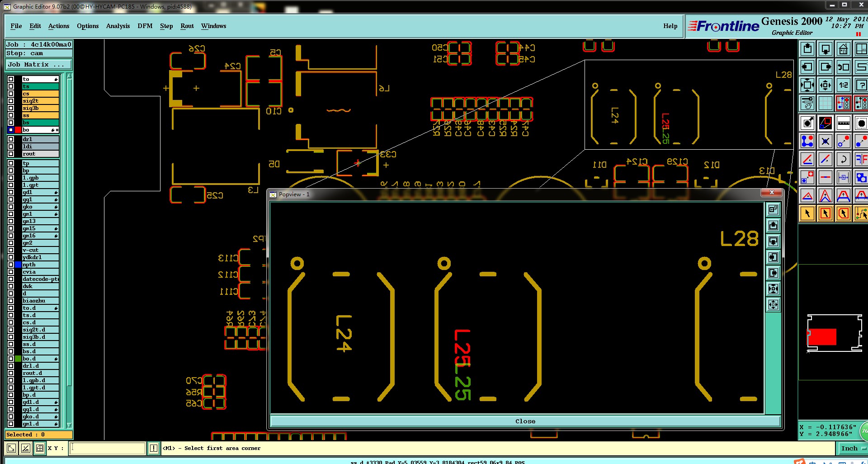
Task: Open the Analysis menu
Action: pos(118,26)
